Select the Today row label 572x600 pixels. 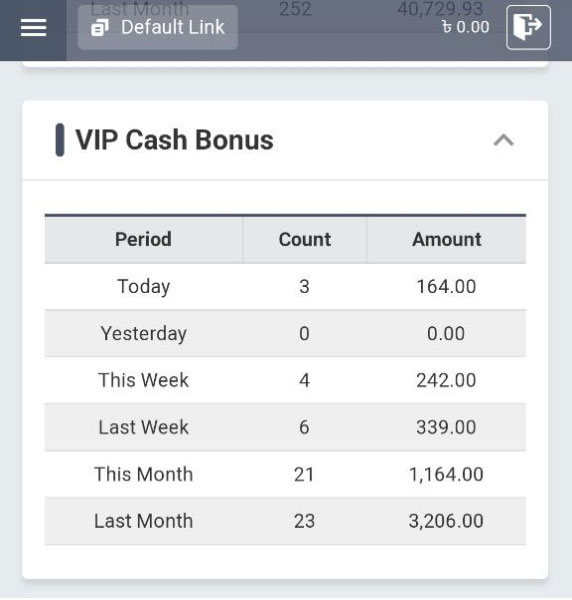point(143,287)
